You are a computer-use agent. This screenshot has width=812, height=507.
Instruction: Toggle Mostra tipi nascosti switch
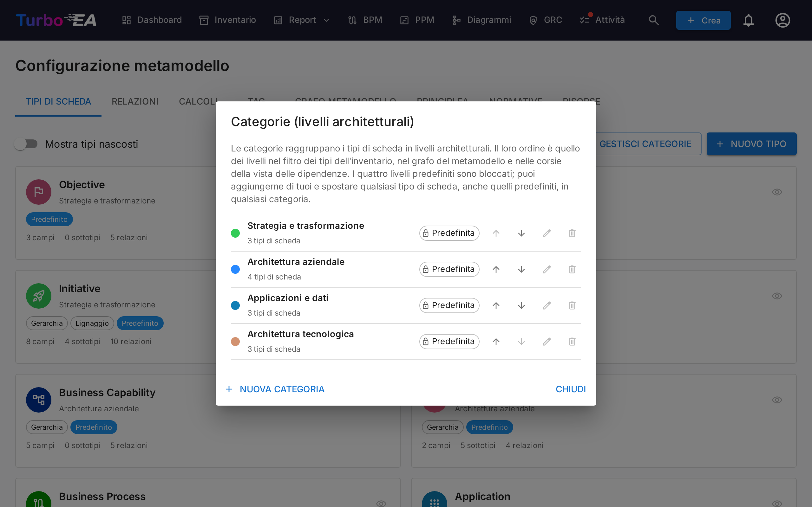26,144
